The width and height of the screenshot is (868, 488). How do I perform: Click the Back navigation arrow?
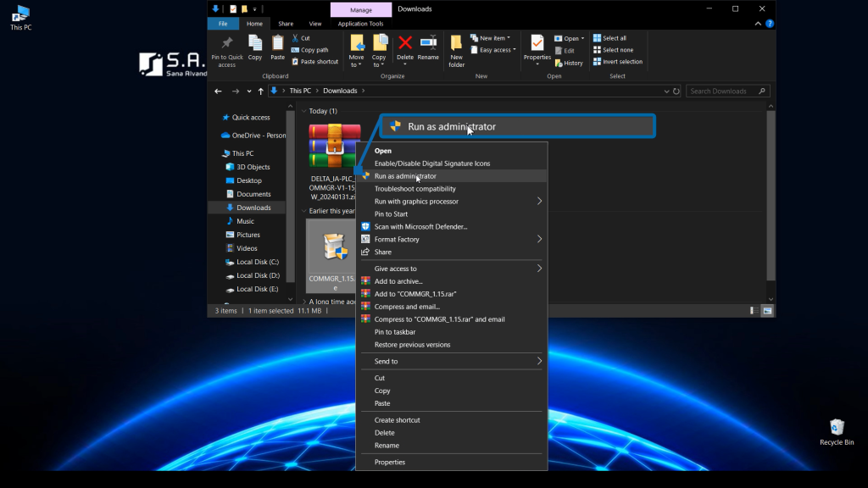[x=218, y=91]
